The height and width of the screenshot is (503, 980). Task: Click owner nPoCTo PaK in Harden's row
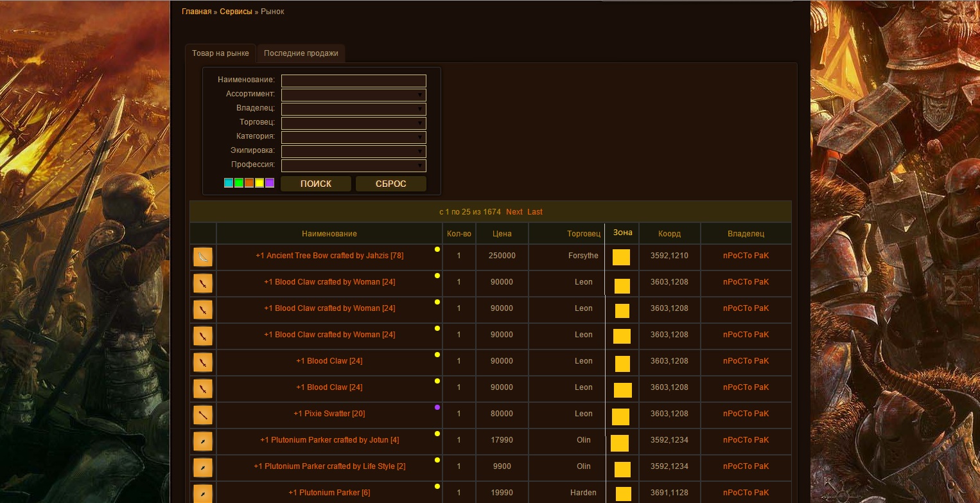tap(746, 493)
